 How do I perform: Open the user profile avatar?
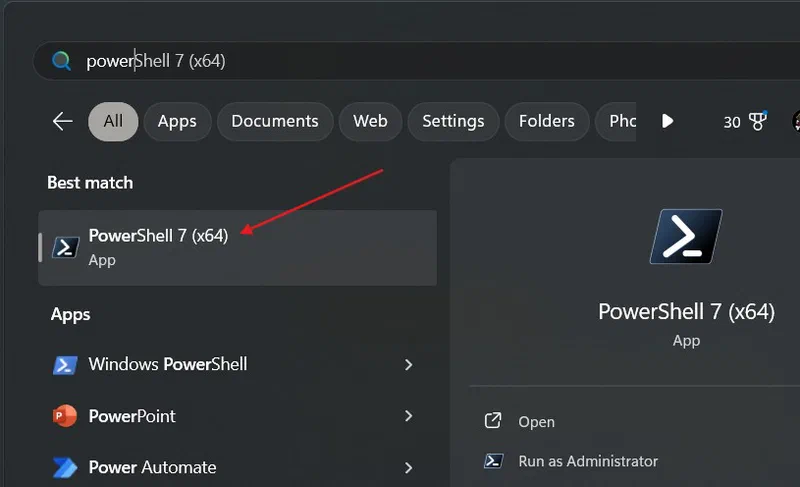tap(795, 121)
